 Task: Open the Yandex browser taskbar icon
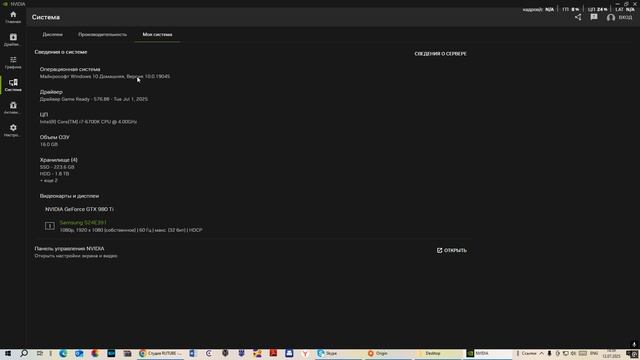pyautogui.click(x=305, y=353)
